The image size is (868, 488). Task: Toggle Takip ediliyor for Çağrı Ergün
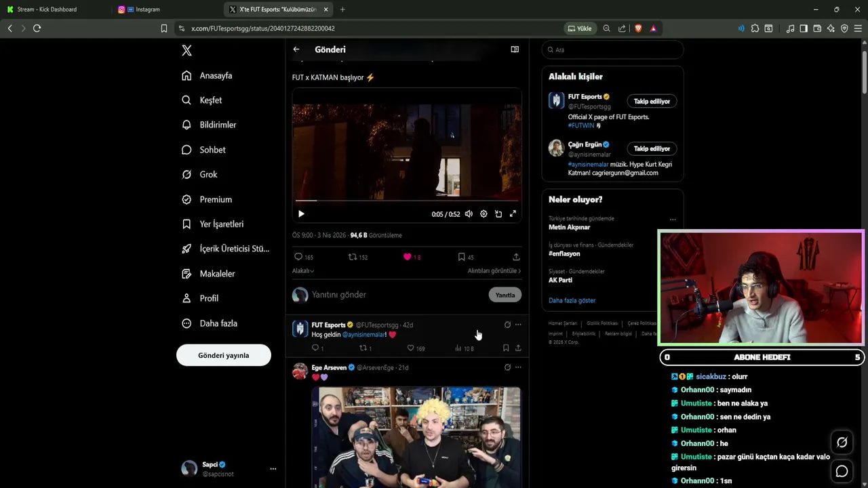pos(652,148)
